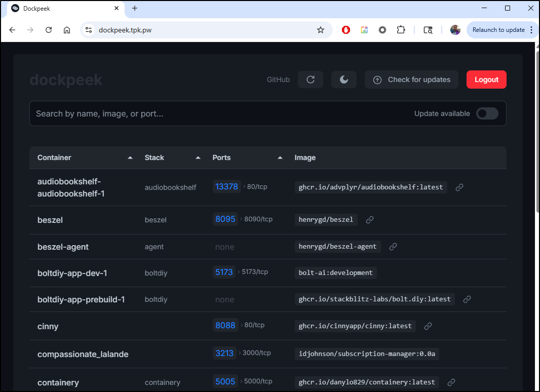
Task: Select the compassionate_lalande container name
Action: click(83, 354)
